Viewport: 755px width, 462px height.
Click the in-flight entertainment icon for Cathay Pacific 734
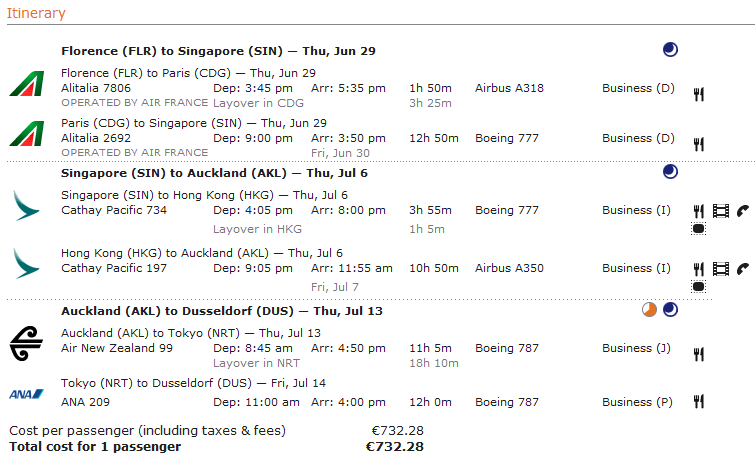(721, 211)
